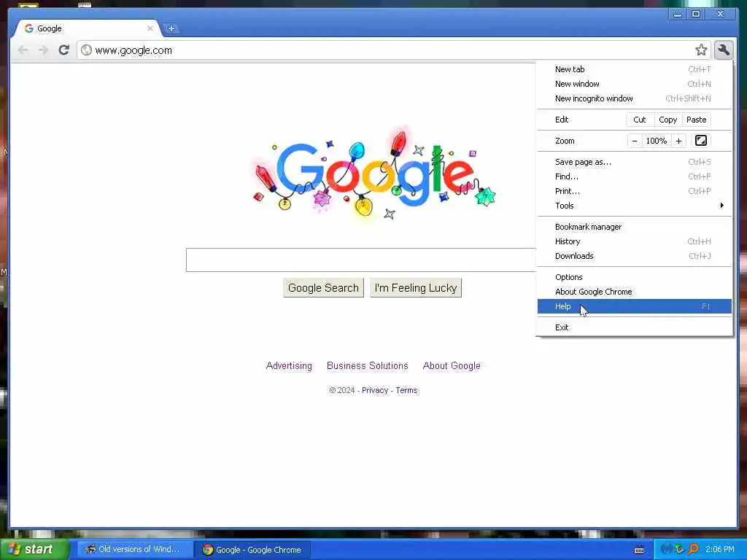Click the keyboard icon on the taskbar
This screenshot has height=560, width=747.
coord(639,550)
